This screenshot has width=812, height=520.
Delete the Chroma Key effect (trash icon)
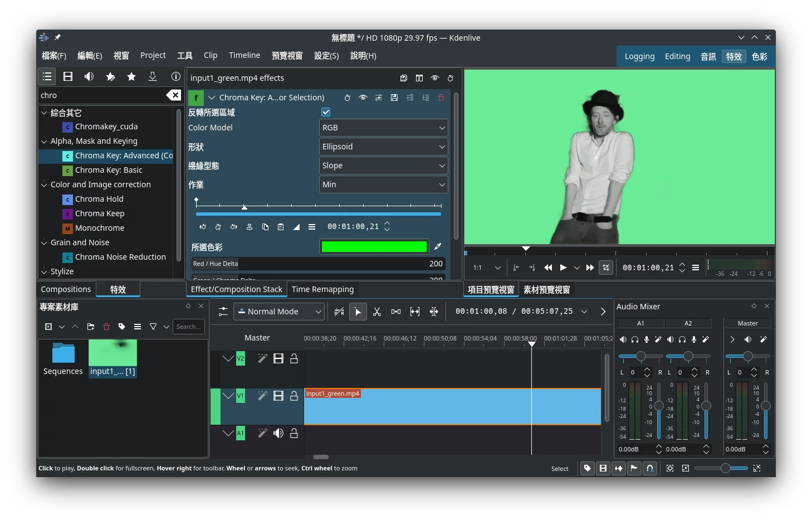[x=441, y=98]
